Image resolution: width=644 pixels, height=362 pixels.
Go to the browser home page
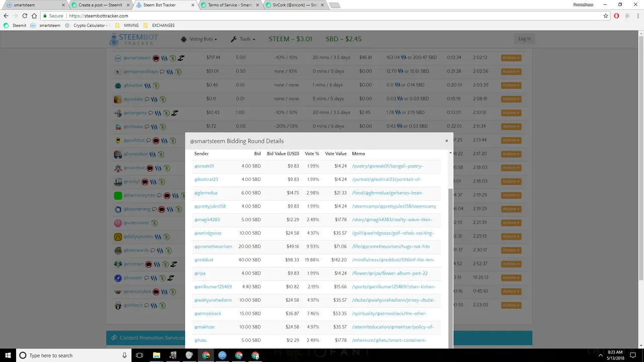(x=34, y=16)
